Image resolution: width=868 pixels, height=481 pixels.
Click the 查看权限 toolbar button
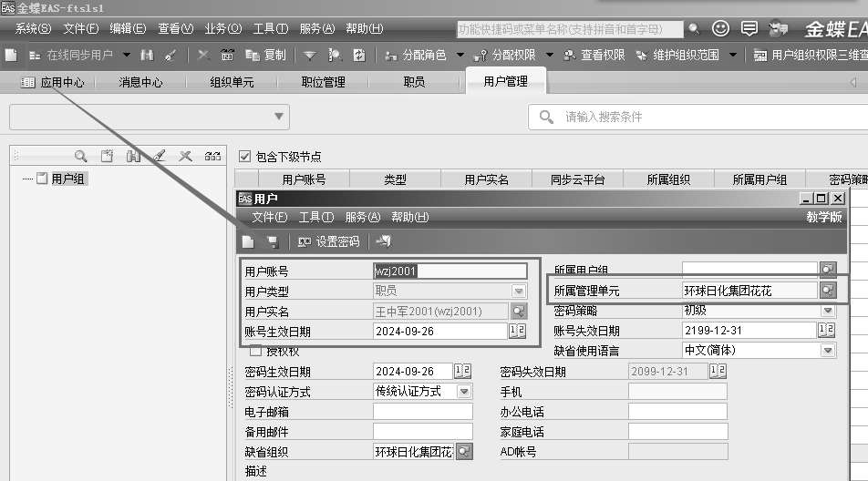coord(594,56)
